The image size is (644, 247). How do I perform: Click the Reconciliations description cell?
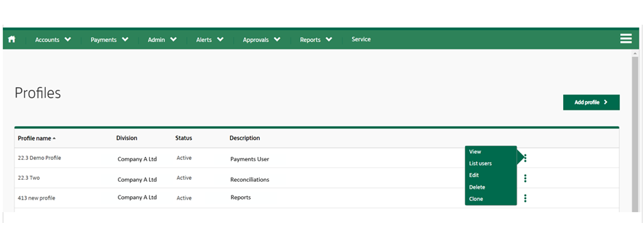[x=249, y=180]
